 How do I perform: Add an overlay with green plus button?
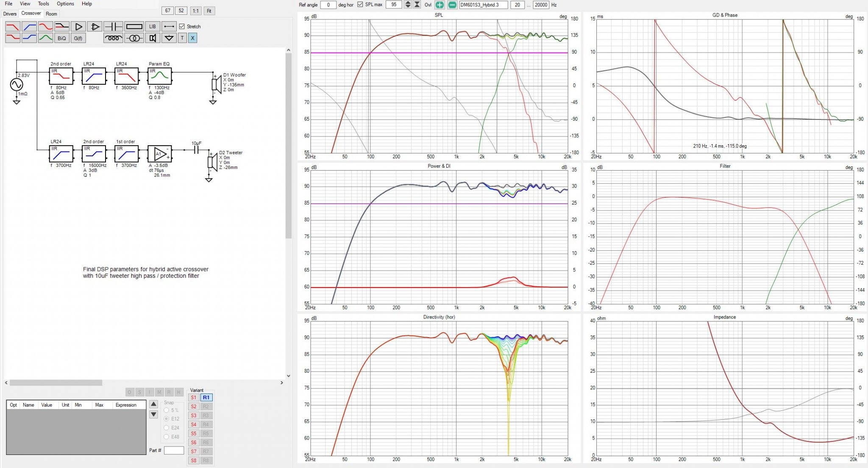click(440, 5)
